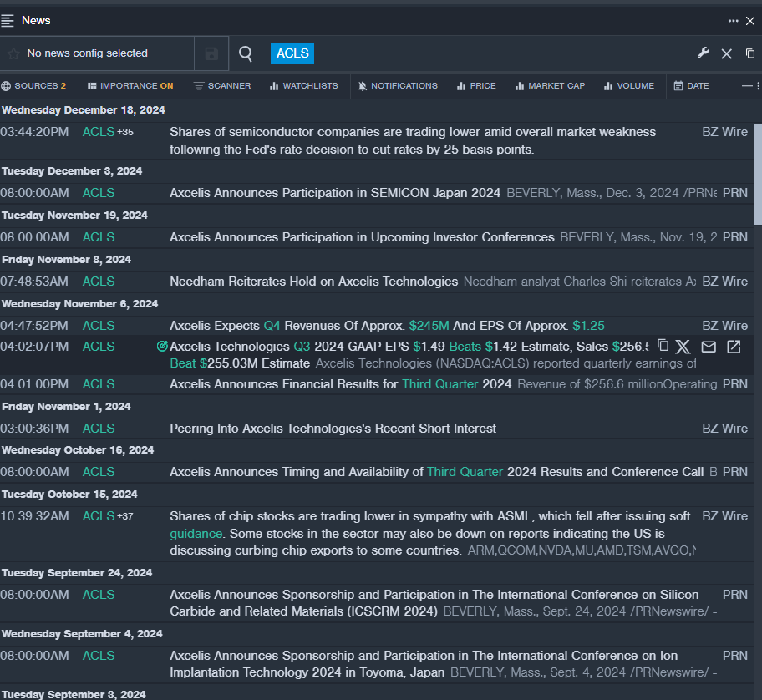Share the Q3 EPS story on X
Viewport: 762px width, 700px height.
click(683, 347)
